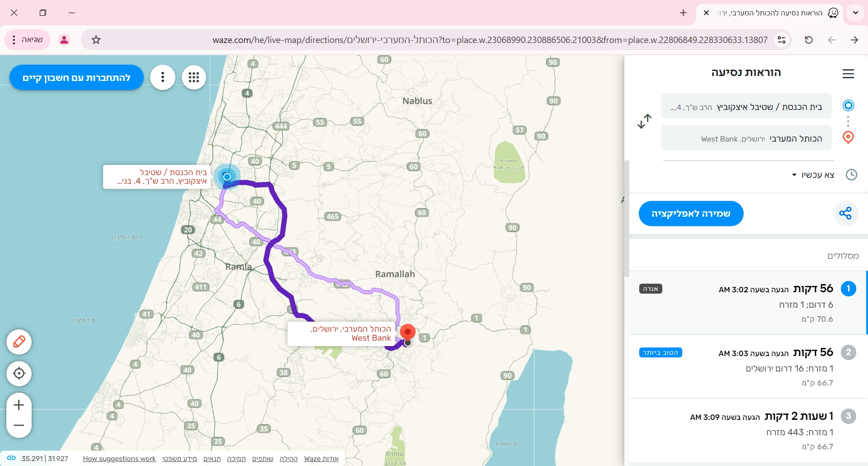Open the three-dot more options on the map

163,77
